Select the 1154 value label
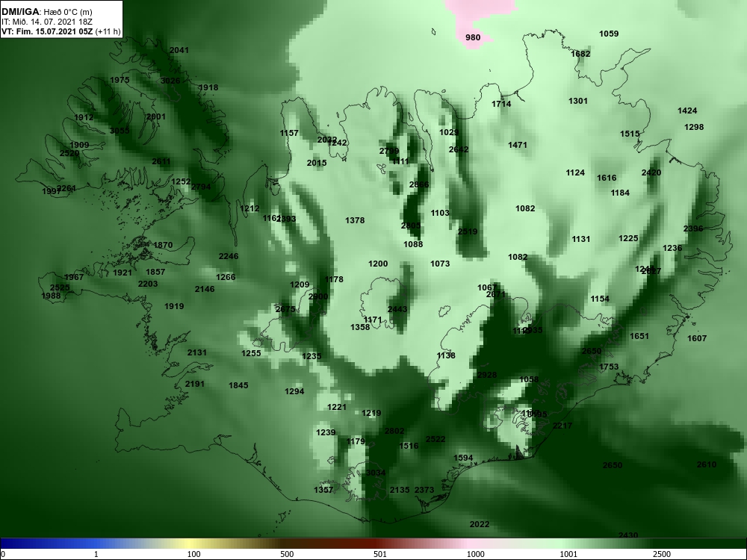The image size is (747, 560). click(600, 299)
